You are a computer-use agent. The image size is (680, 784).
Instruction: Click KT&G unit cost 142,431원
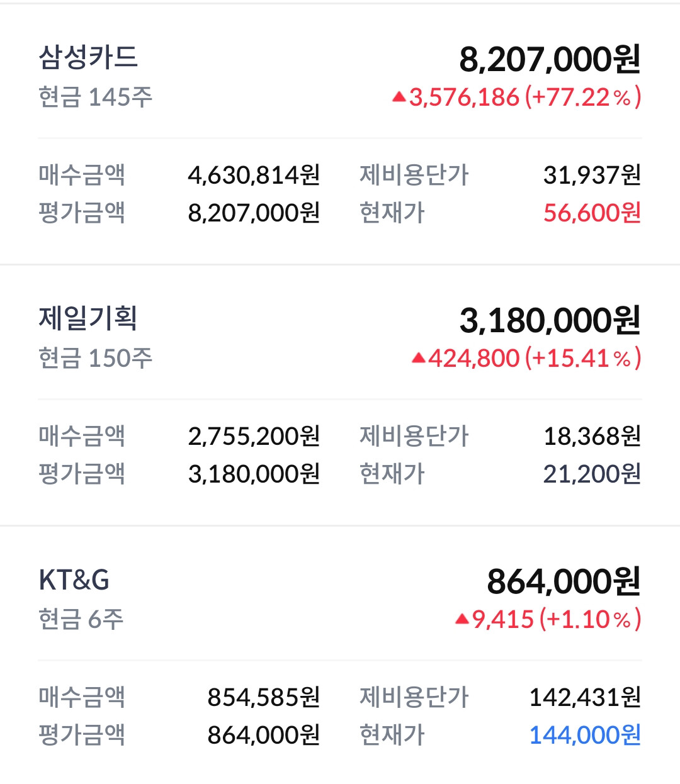pos(585,697)
